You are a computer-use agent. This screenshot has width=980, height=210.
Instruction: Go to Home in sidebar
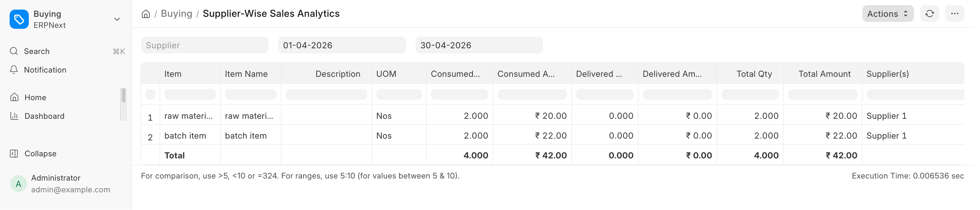[35, 97]
